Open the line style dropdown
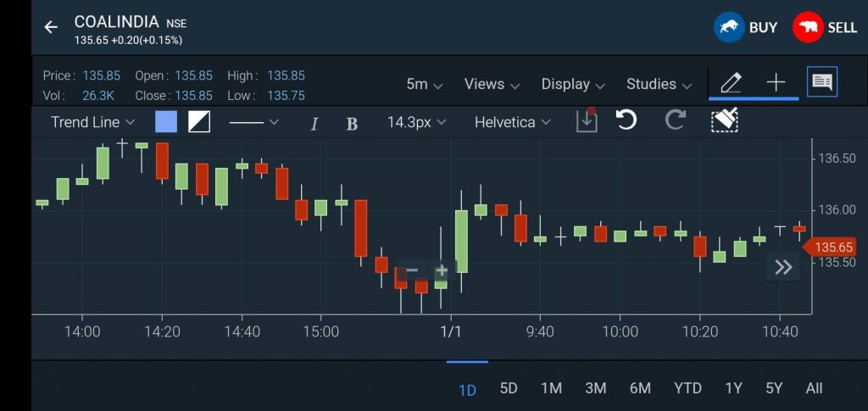Viewport: 868px width, 411px height. [x=254, y=122]
